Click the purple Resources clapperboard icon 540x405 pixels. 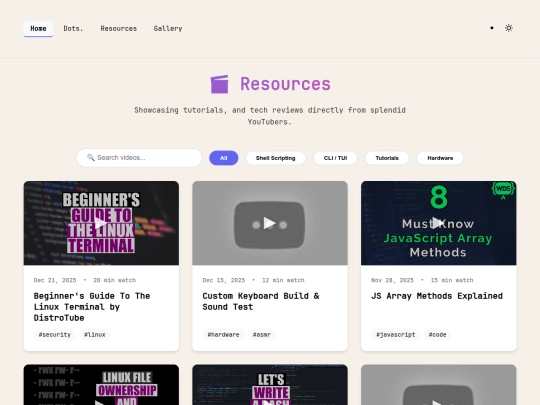[219, 84]
